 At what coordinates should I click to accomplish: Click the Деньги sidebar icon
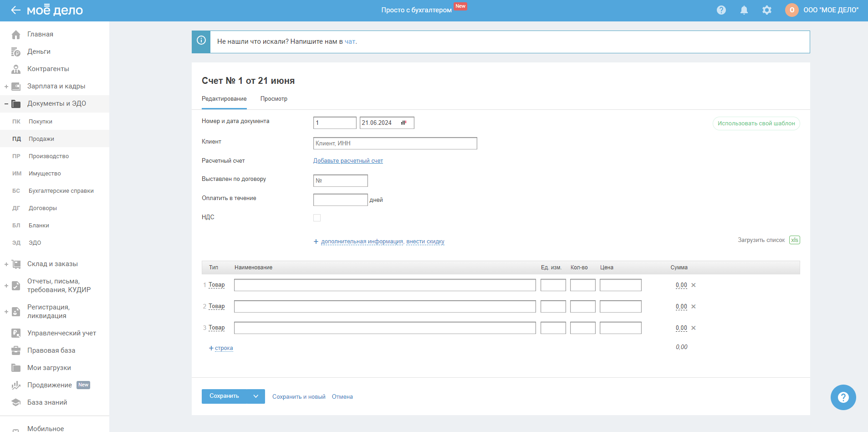16,52
